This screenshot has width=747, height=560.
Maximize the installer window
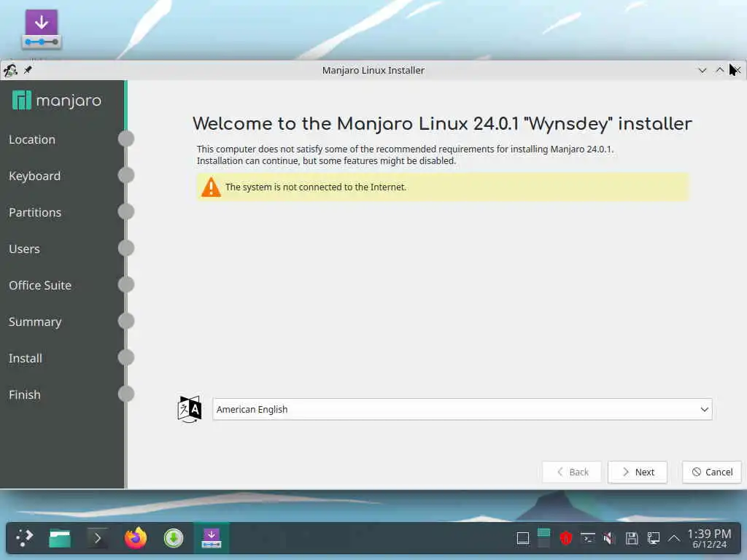(719, 71)
